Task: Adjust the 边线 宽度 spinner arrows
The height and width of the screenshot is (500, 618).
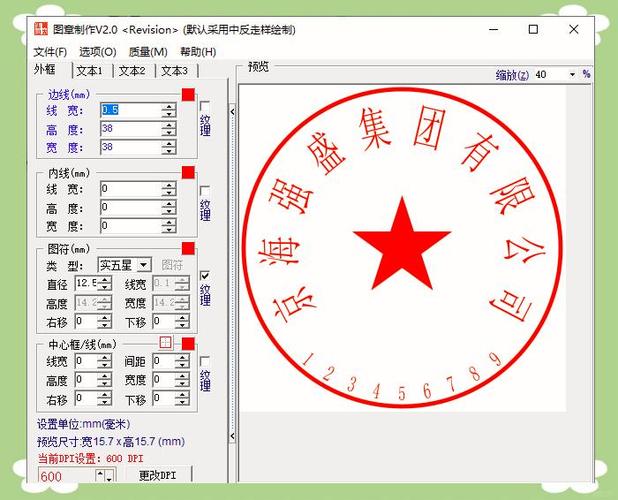Action: click(169, 147)
